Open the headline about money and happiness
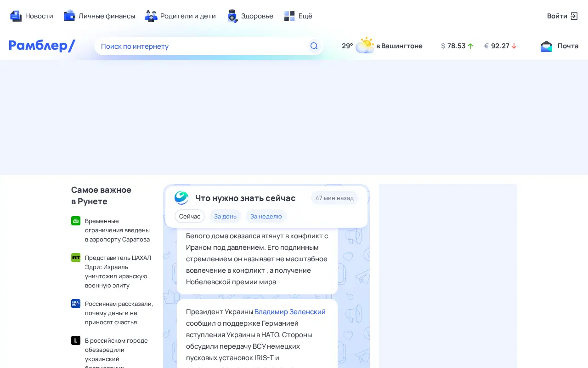This screenshot has height=368, width=588. click(119, 313)
